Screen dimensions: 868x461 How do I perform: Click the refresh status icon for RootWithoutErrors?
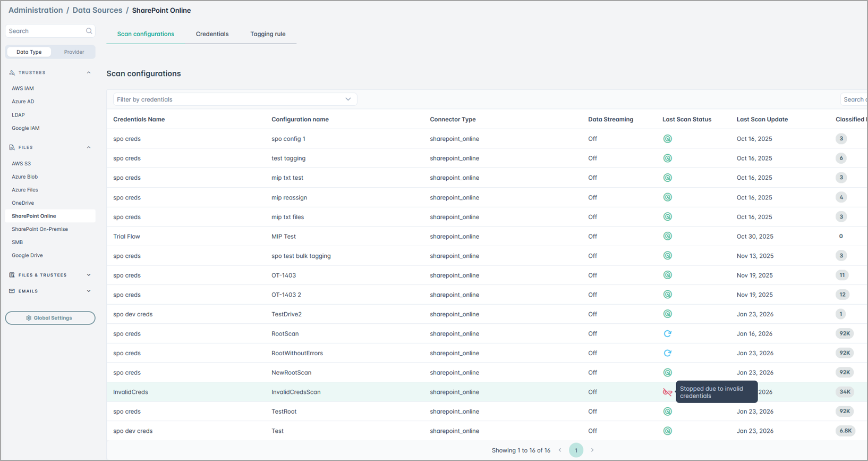pyautogui.click(x=667, y=353)
